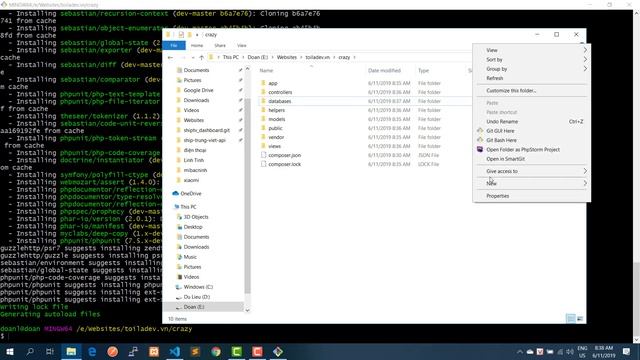Click Refresh in the context menu

[494, 78]
